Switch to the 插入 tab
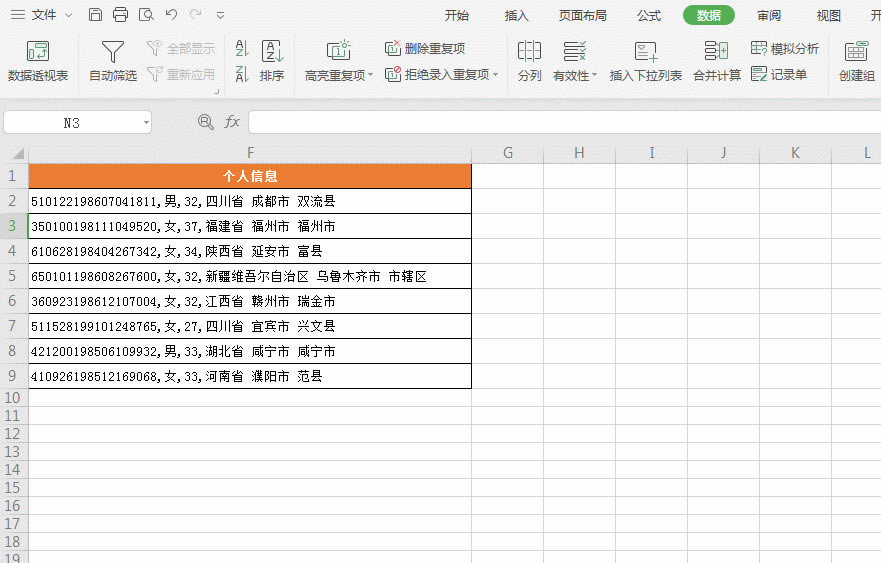Viewport: 881px width, 563px height. (x=516, y=16)
